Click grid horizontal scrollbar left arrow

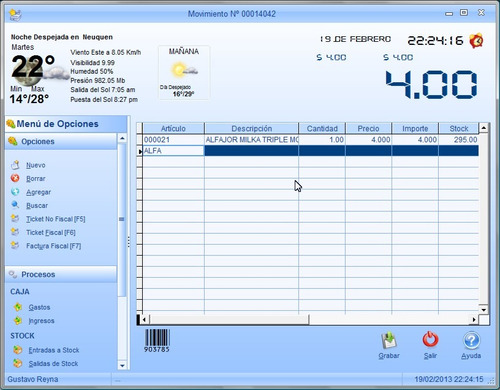pos(144,320)
